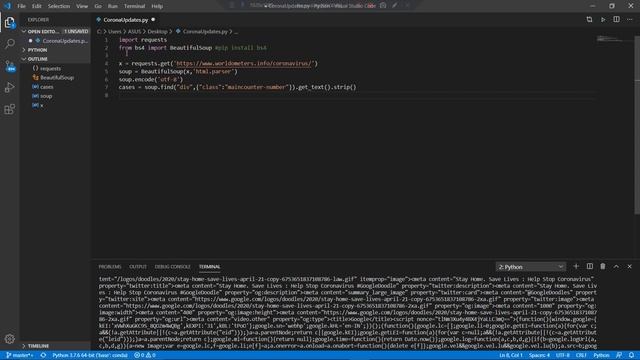640x360 pixels.
Task: Open notifications bell in status bar
Action: click(631, 355)
